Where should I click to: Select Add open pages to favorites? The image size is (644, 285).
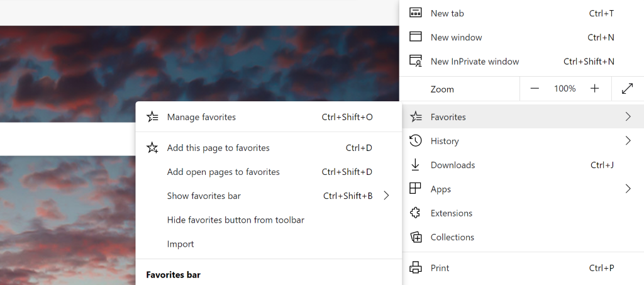click(269, 172)
